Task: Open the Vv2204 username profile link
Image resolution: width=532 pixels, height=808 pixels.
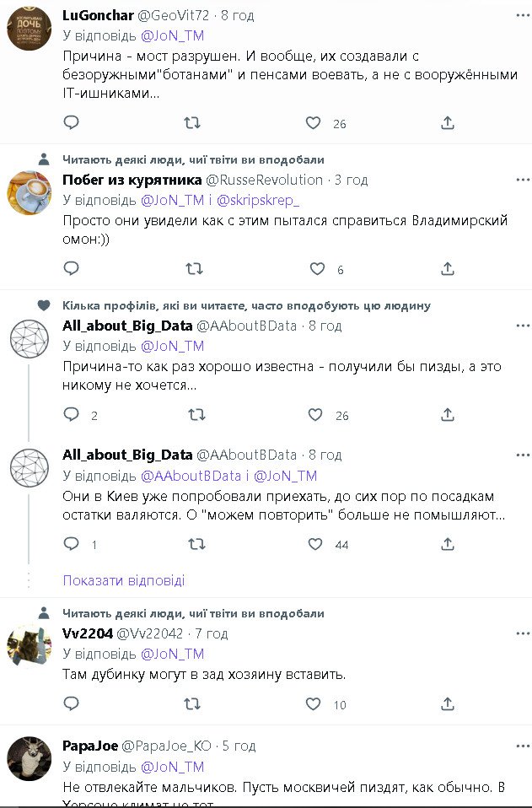Action: pyautogui.click(x=88, y=633)
